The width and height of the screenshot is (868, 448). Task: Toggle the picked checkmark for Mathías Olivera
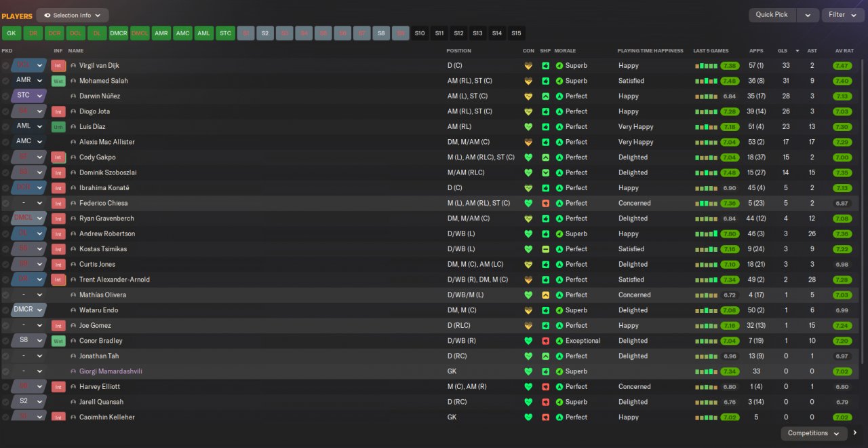[5, 295]
